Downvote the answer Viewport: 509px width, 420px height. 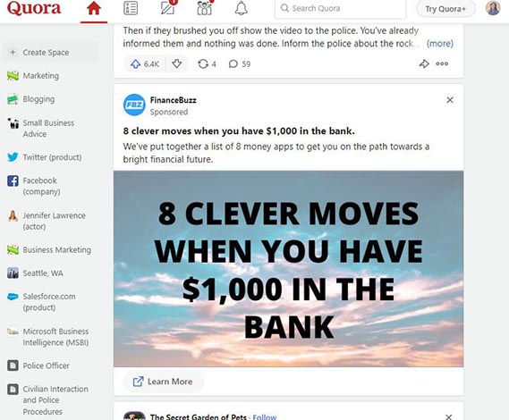tap(176, 63)
